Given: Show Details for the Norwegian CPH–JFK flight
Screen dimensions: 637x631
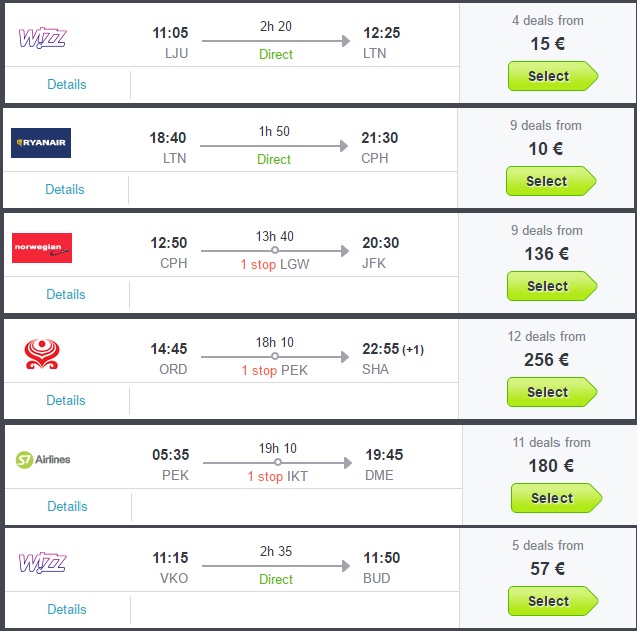Looking at the screenshot, I should (66, 294).
